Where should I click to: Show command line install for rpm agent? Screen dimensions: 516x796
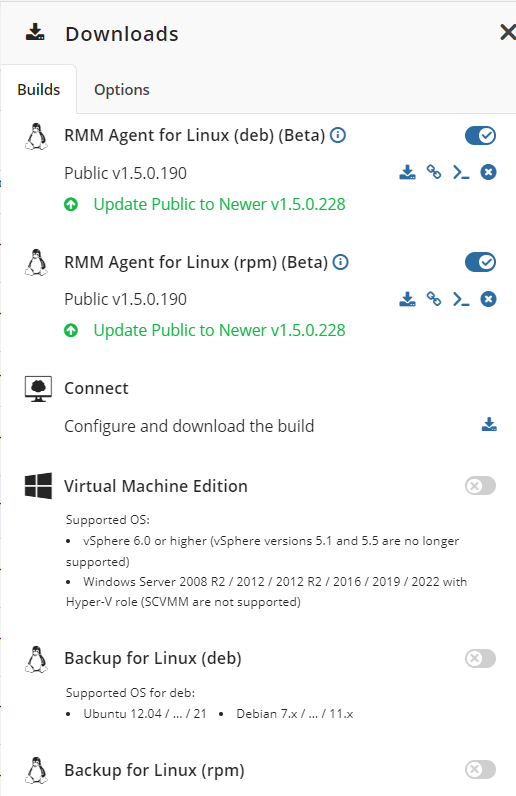coord(461,299)
